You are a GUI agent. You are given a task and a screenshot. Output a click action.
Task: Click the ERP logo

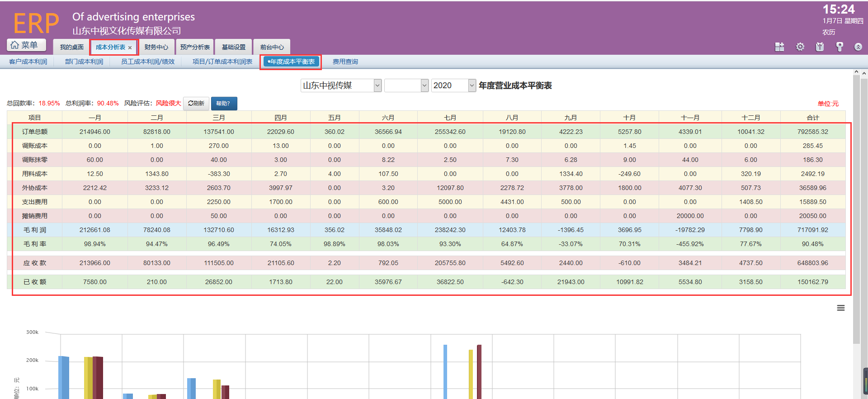tap(36, 24)
